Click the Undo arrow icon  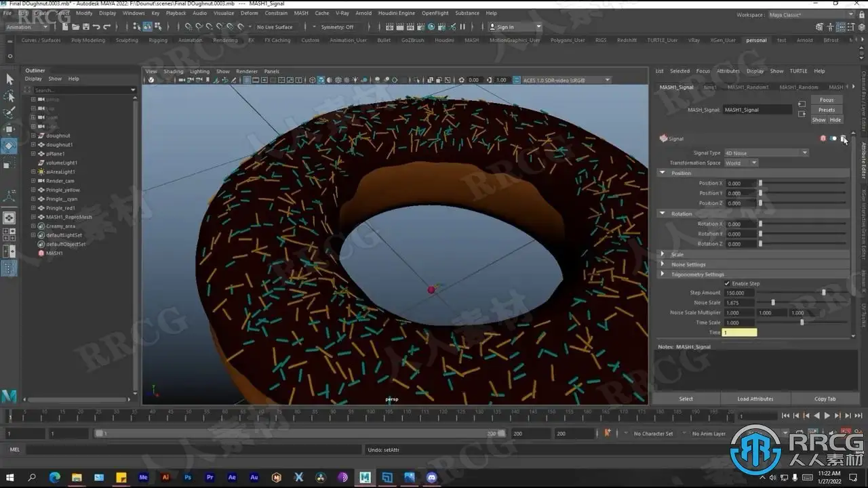(x=96, y=27)
